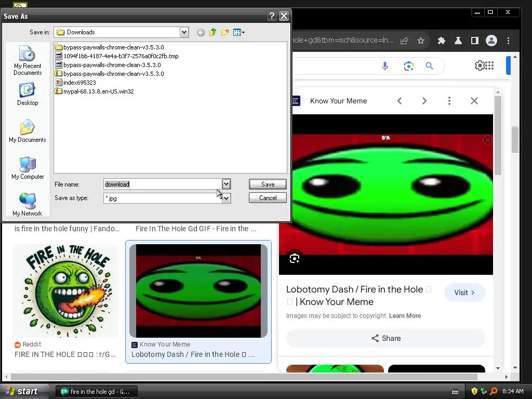
Task: Select My Computer in the places bar
Action: click(x=28, y=168)
